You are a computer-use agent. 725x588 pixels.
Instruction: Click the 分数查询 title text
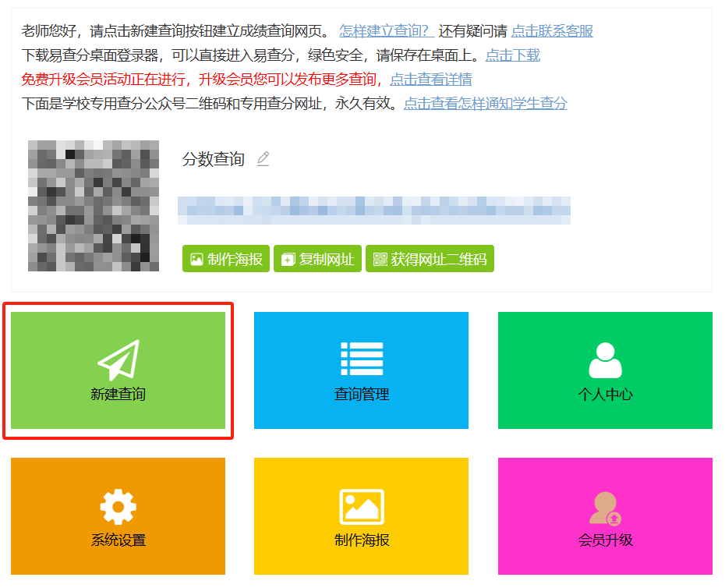point(213,158)
